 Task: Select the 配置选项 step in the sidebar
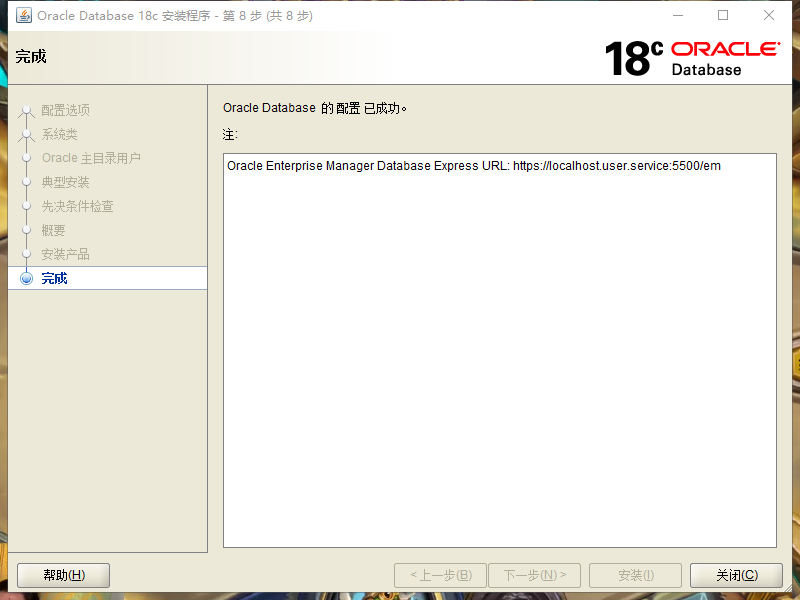point(65,110)
